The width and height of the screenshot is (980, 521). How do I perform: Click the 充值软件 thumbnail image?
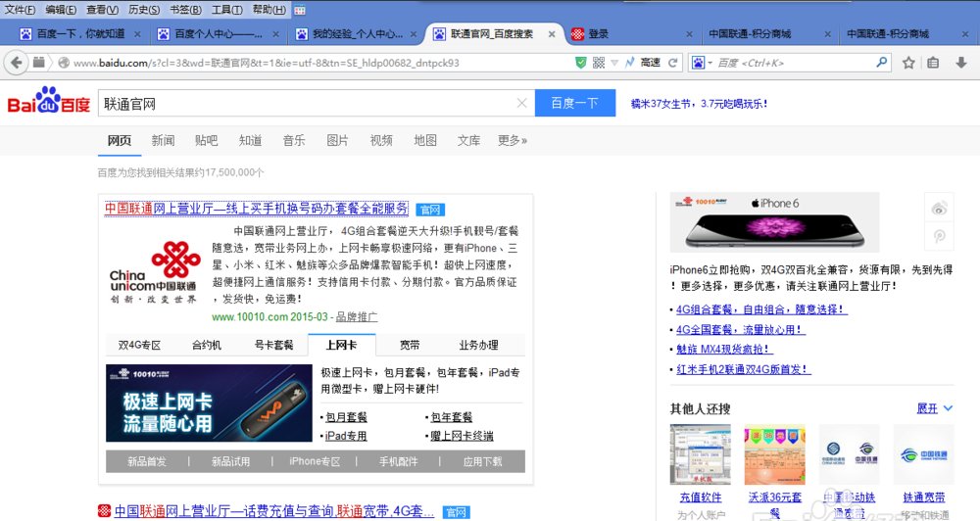(x=700, y=454)
